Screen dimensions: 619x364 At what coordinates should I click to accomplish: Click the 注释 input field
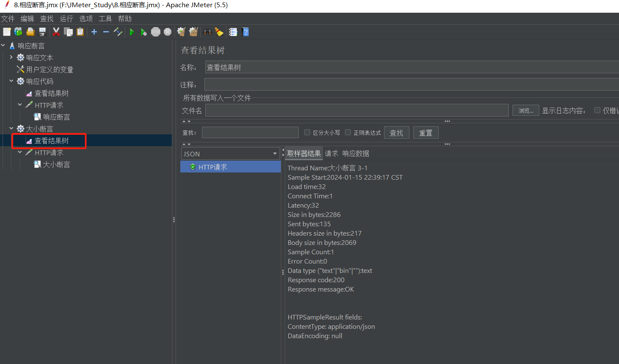click(412, 84)
